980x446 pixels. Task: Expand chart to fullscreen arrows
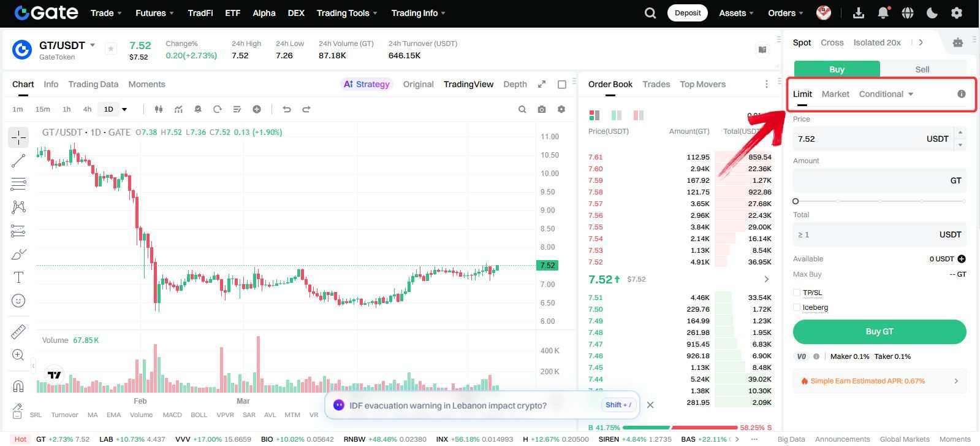click(542, 84)
